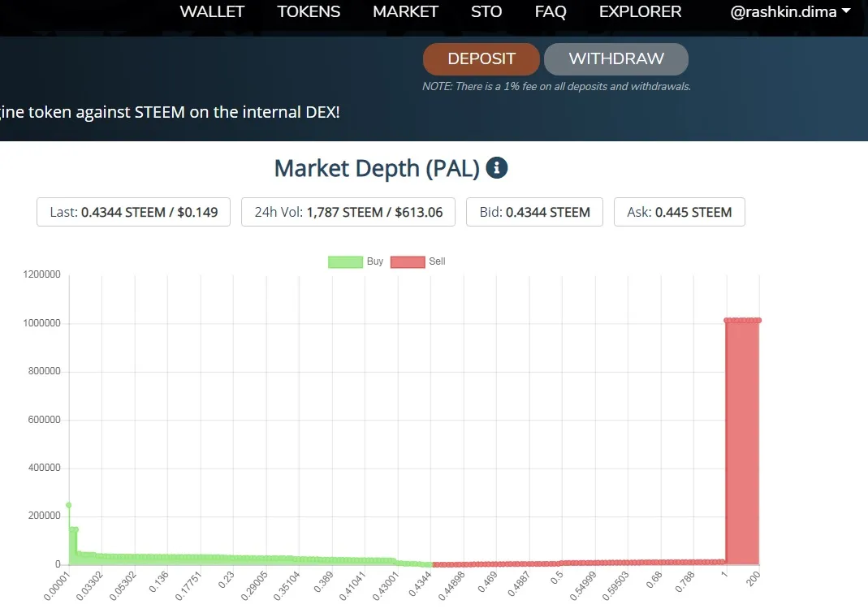Expand the @rashkin.dima account dropdown
This screenshot has height=613, width=868.
click(790, 11)
